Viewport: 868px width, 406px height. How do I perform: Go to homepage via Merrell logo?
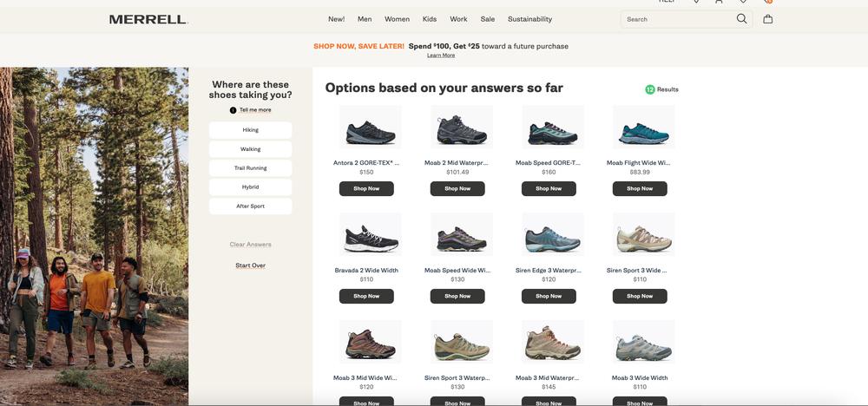[x=148, y=19]
